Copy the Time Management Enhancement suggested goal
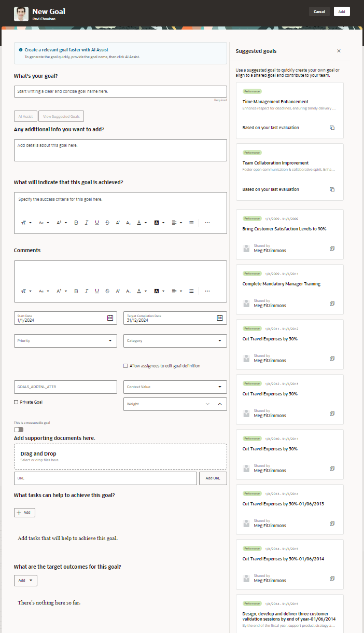 (332, 128)
